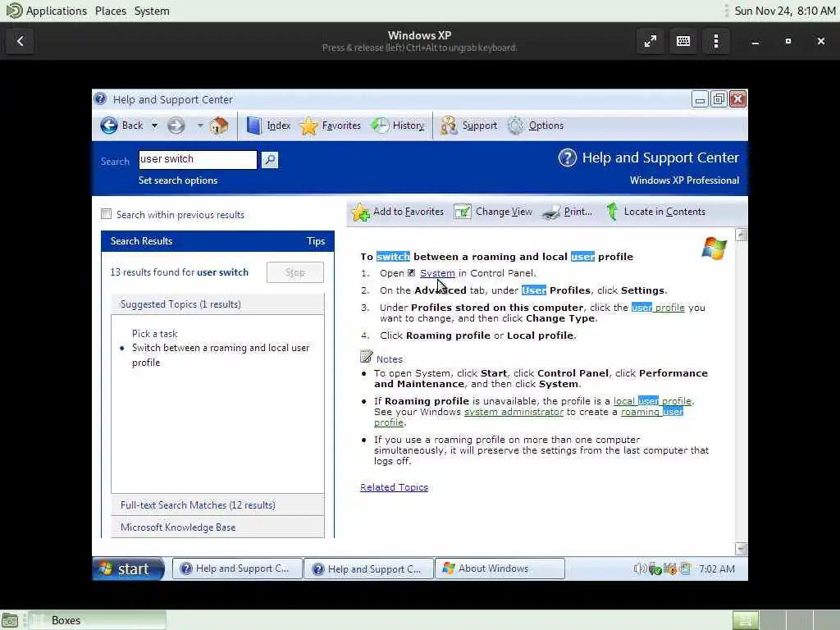
Task: Open Places menu in top panel
Action: point(111,11)
